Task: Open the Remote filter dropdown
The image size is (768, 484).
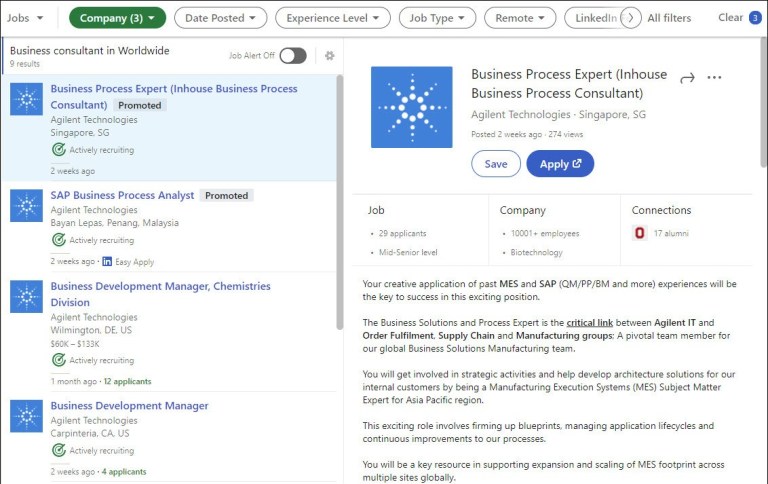Action: tap(520, 18)
